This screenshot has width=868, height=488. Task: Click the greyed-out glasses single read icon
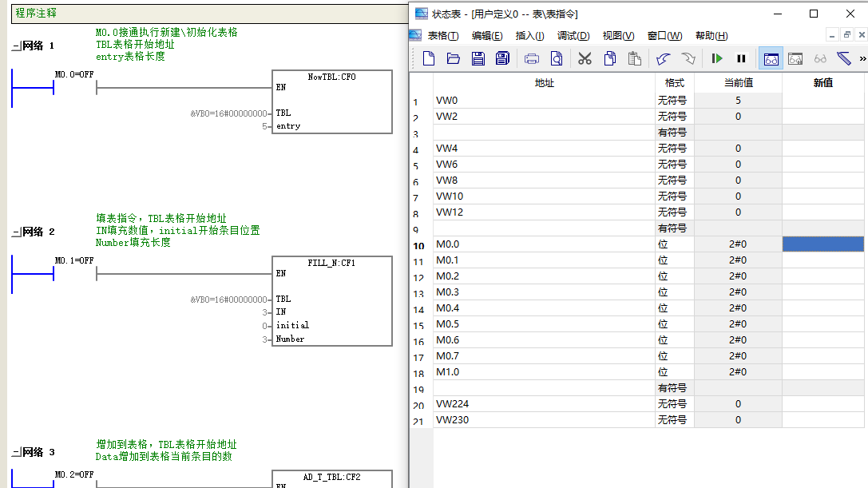[x=820, y=58]
